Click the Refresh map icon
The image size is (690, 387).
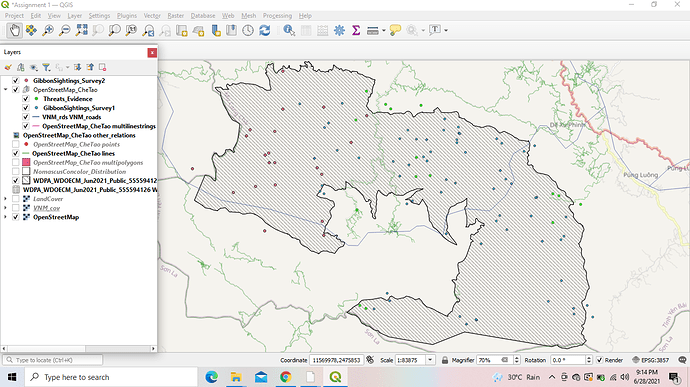tap(264, 30)
